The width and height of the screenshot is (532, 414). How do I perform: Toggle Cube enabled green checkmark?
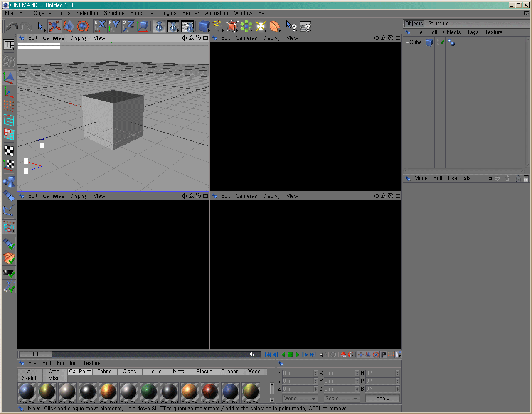[443, 42]
